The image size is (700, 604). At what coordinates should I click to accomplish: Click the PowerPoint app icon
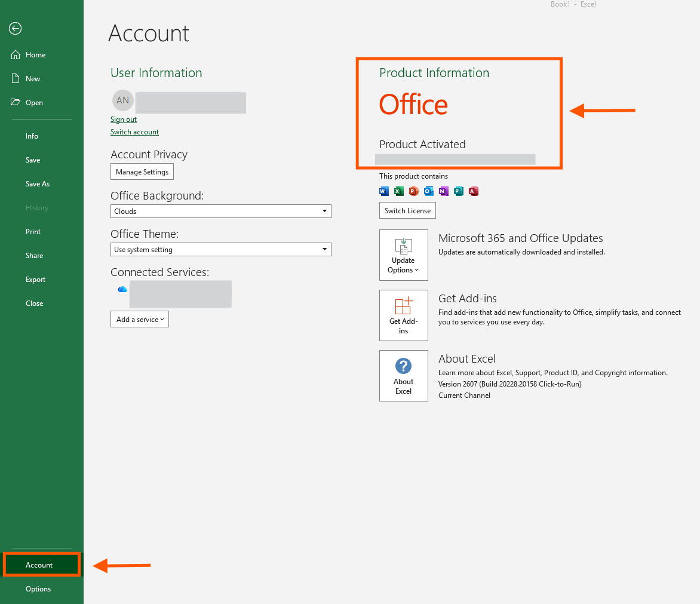click(414, 192)
